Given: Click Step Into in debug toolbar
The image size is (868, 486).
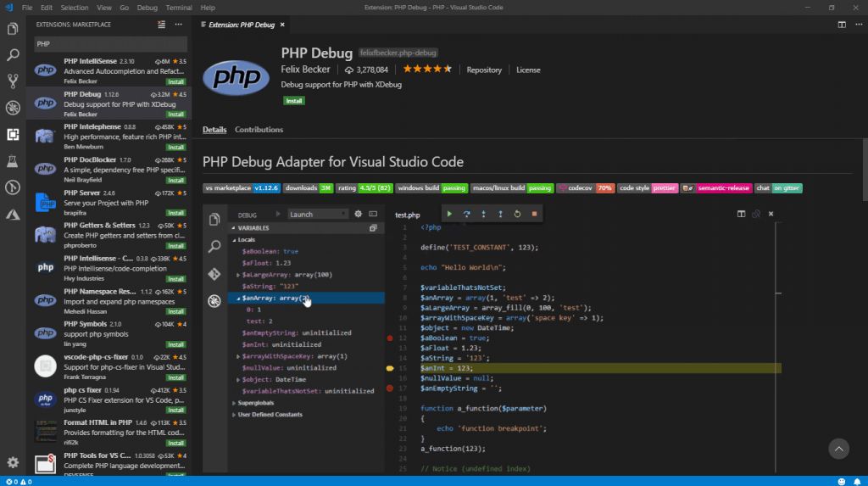Looking at the screenshot, I should coord(483,214).
